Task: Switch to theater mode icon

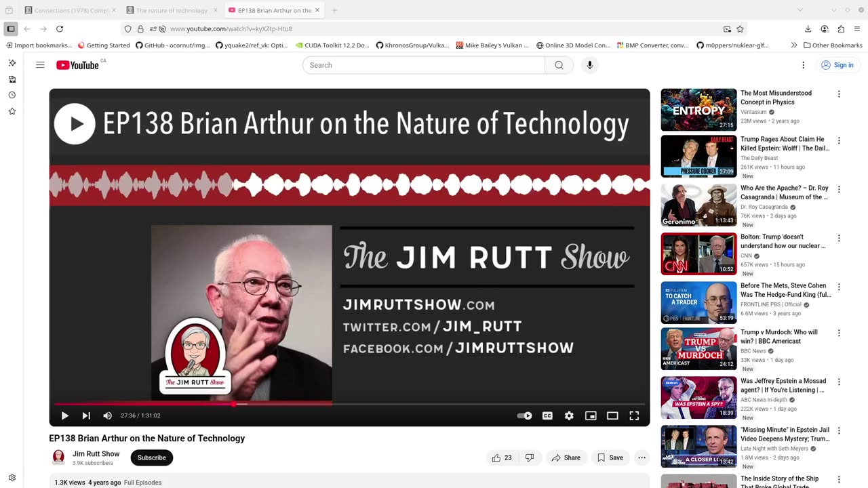Action: [x=612, y=415]
